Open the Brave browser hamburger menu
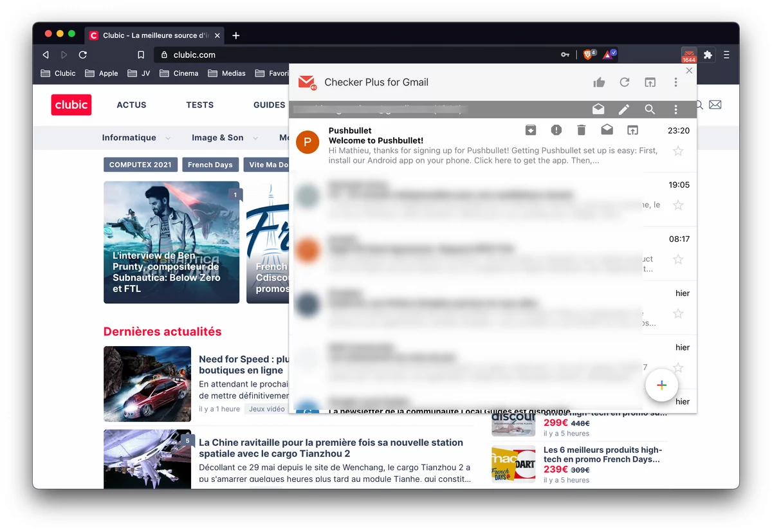772x532 pixels. pyautogui.click(x=726, y=55)
